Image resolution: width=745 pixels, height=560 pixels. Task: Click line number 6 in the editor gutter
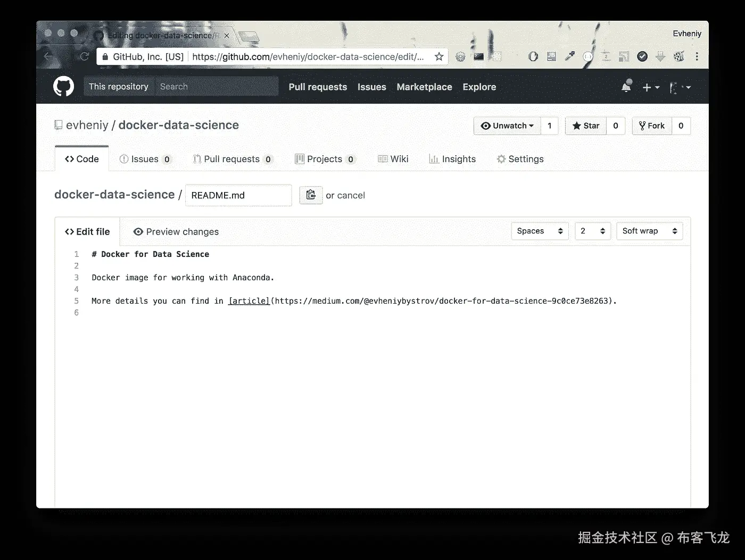76,313
